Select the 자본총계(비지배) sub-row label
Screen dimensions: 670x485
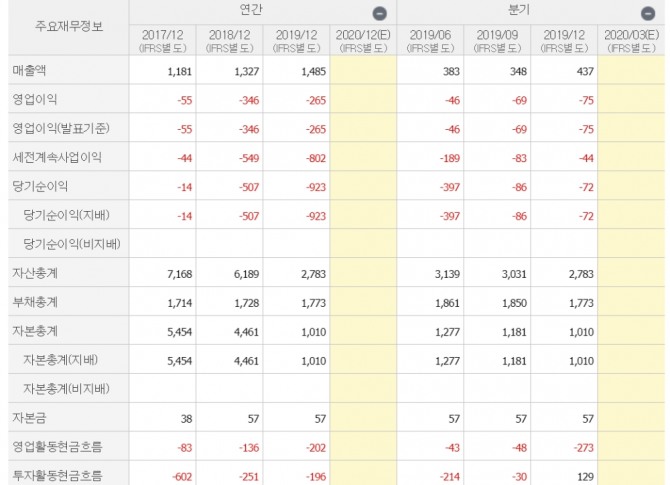(72, 389)
